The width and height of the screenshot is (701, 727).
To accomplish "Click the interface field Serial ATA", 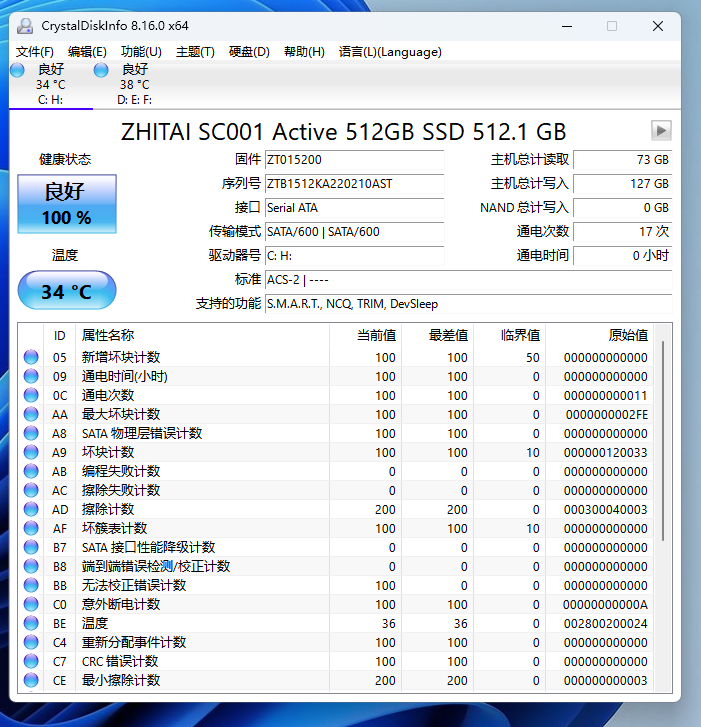I will [354, 208].
